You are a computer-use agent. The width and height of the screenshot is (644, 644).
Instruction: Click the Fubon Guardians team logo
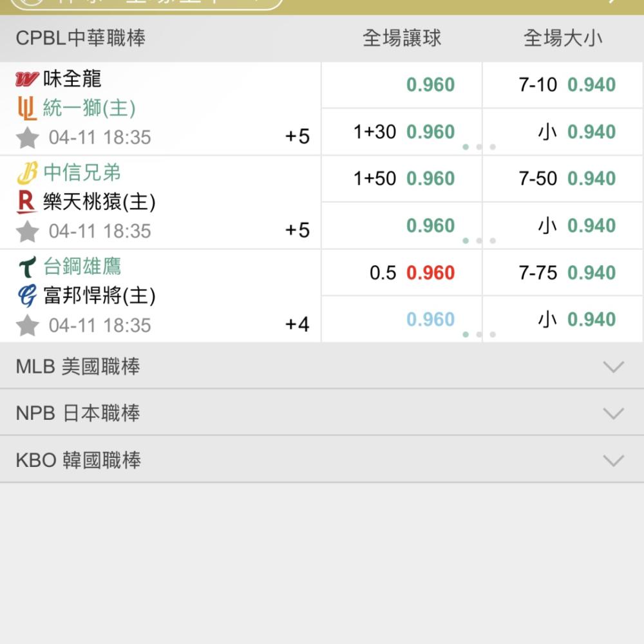pyautogui.click(x=28, y=296)
